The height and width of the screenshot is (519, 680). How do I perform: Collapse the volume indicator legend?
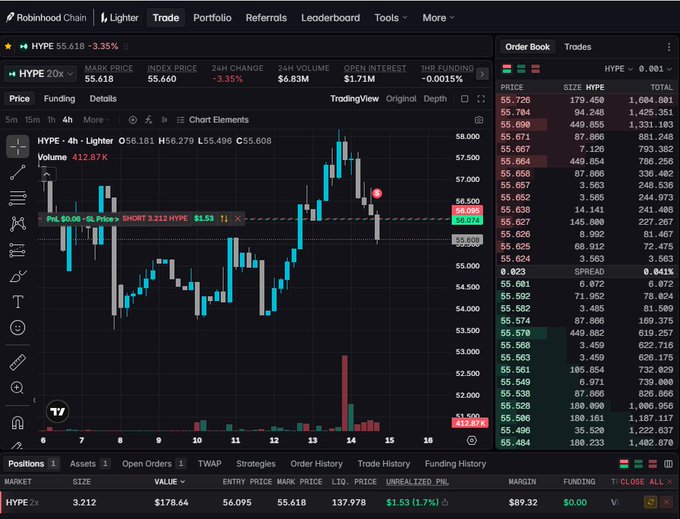(x=46, y=175)
